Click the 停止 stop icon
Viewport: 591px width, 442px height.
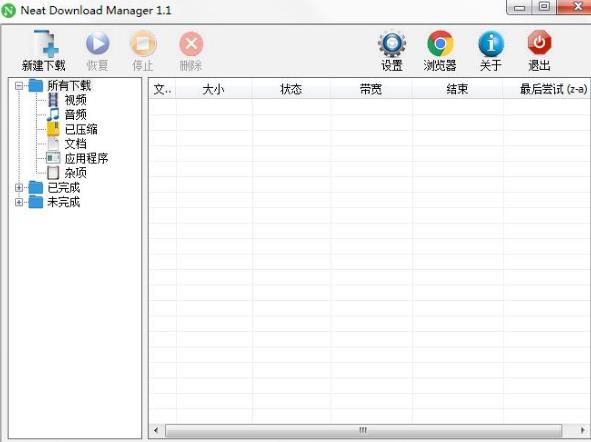pos(143,43)
